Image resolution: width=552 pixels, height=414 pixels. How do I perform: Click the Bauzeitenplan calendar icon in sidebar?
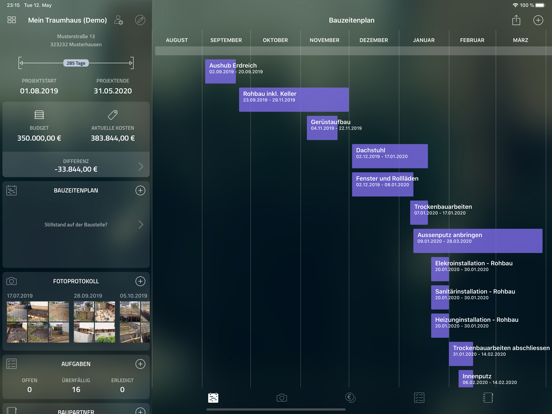coord(12,190)
